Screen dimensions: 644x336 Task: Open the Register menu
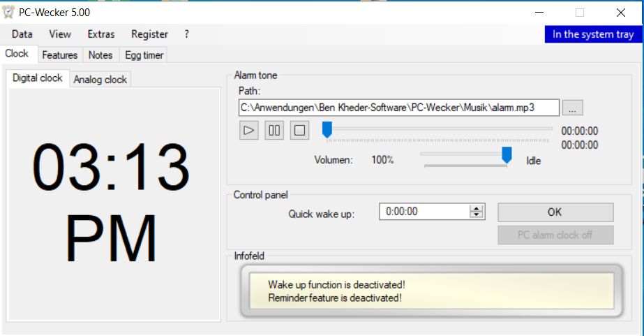coord(149,34)
